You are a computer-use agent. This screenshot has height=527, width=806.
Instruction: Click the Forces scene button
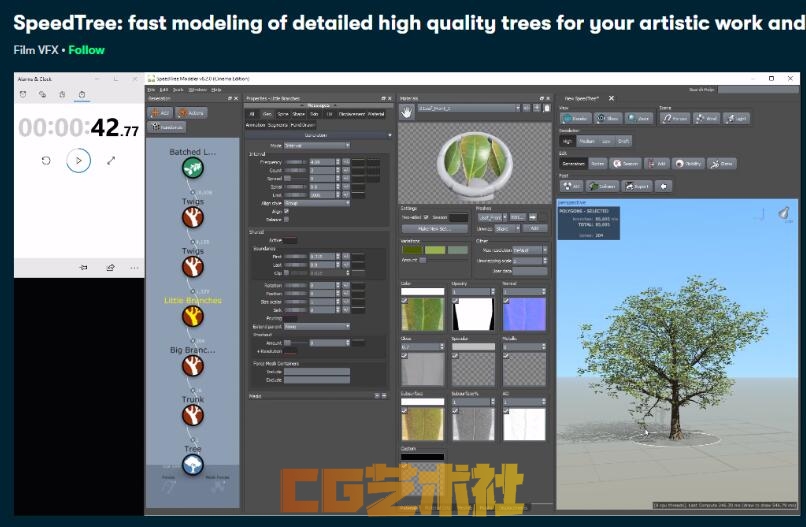[675, 118]
